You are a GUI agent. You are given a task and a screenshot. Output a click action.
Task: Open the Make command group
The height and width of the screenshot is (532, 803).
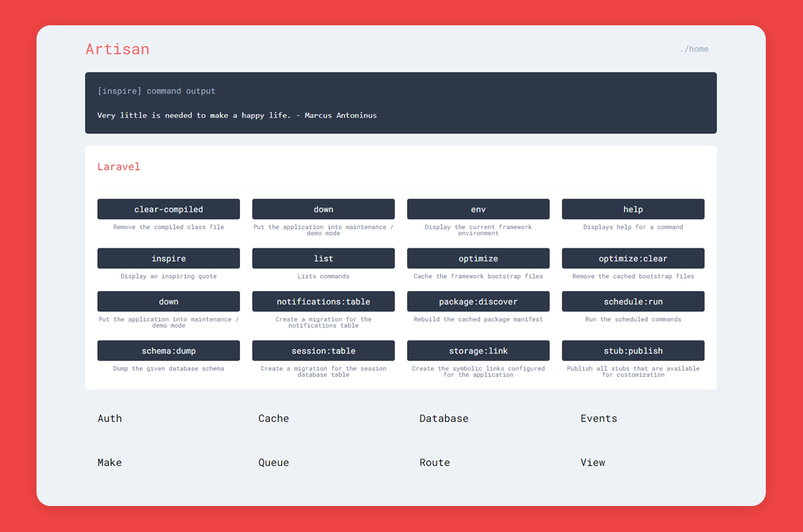109,463
